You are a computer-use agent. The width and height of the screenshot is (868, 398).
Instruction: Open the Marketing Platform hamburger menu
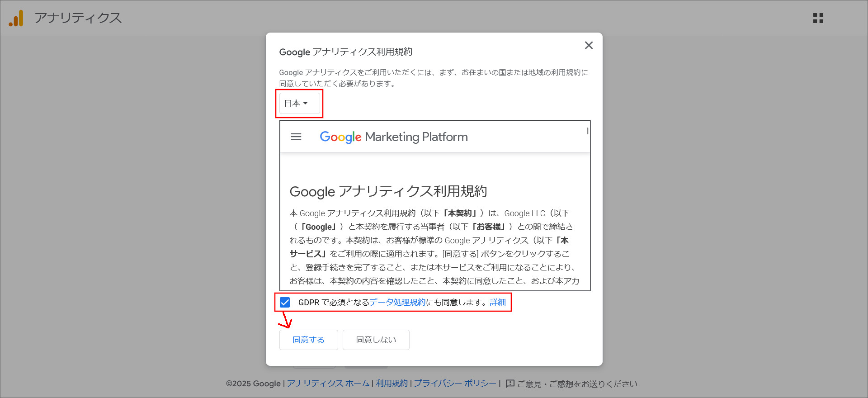(x=296, y=137)
